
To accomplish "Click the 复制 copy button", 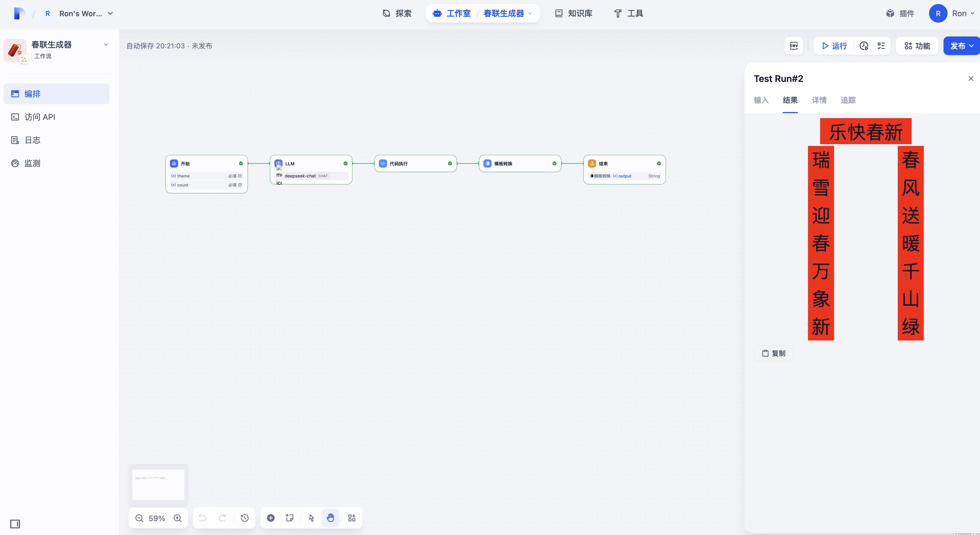I will tap(774, 353).
